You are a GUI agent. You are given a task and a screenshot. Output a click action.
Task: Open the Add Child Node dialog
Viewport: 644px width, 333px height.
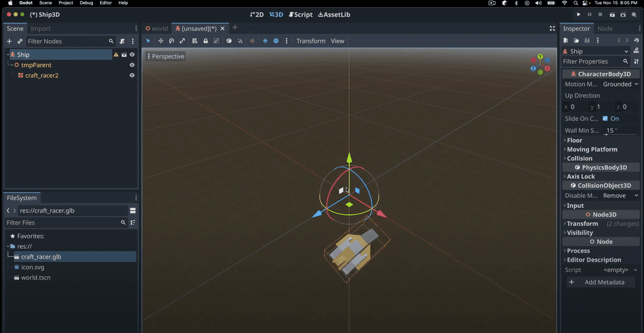tap(9, 41)
